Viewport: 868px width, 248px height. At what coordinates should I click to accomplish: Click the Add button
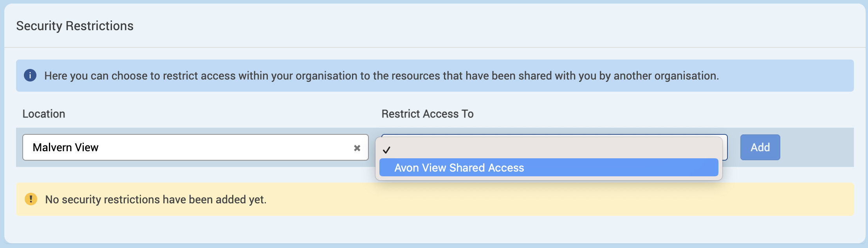(x=760, y=147)
